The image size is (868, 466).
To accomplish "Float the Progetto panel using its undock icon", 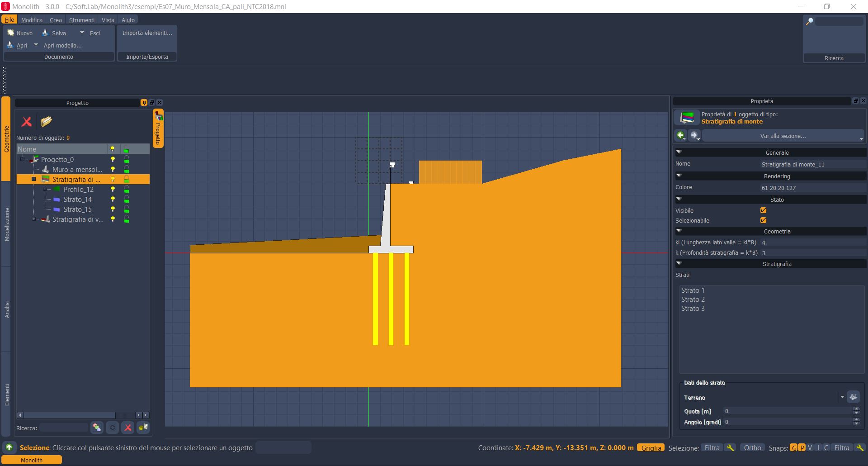I will (152, 103).
